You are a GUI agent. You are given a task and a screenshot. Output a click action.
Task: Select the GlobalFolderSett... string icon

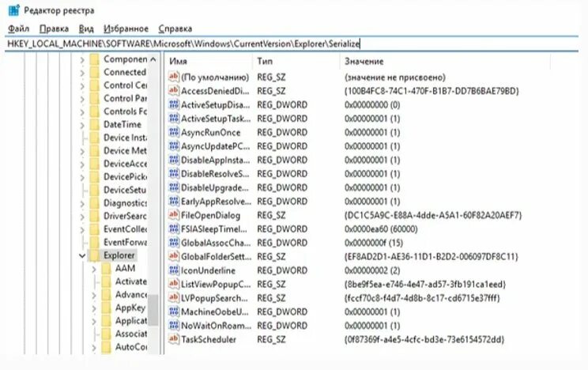[174, 256]
